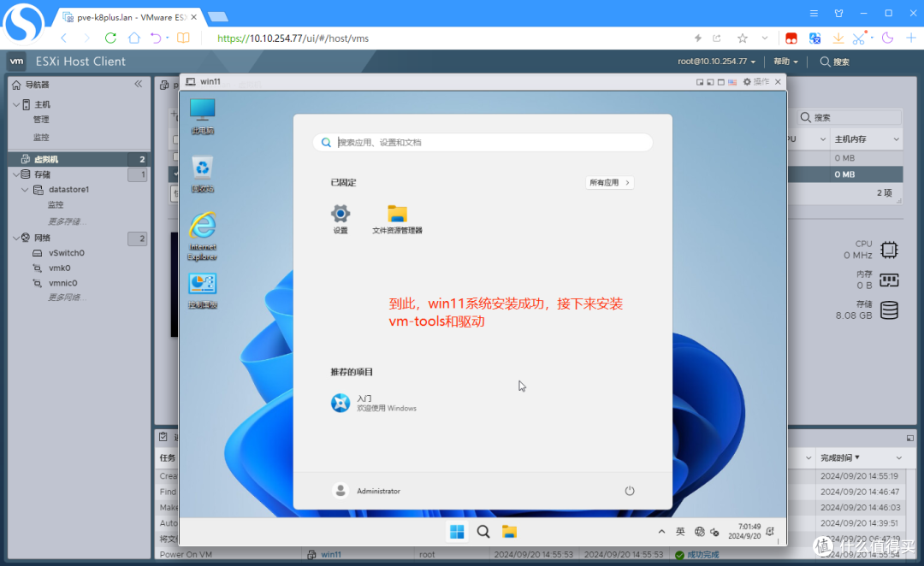The width and height of the screenshot is (924, 566).
Task: Open the win11 link in Power On VM task
Action: (330, 555)
